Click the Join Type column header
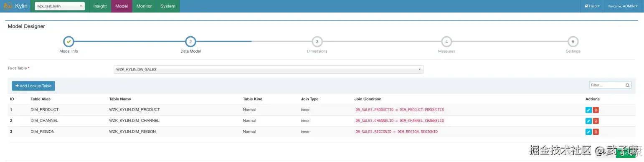The height and width of the screenshot is (162, 644). pos(309,99)
